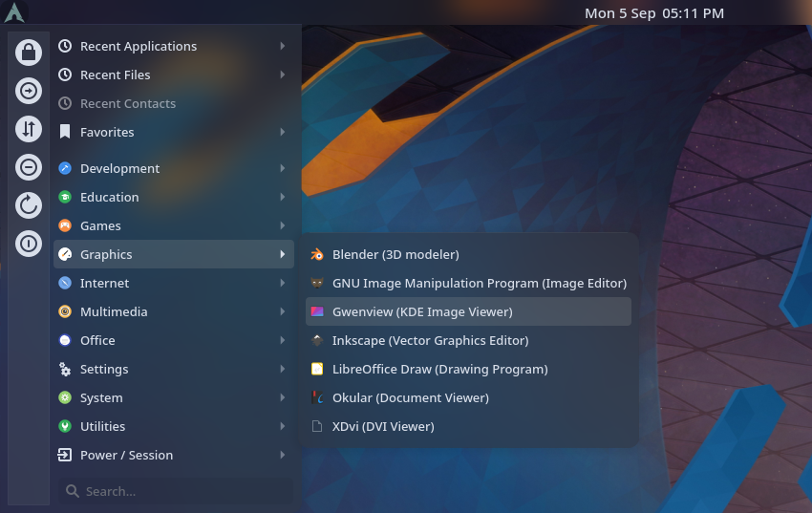The image size is (812, 513).
Task: Open the Power / Session label
Action: (126, 455)
